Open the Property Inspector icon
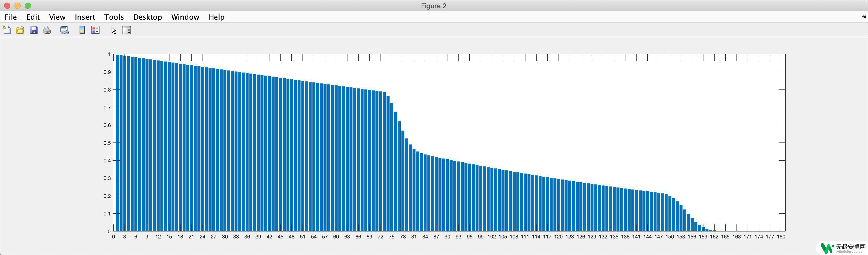Image resolution: width=868 pixels, height=255 pixels. pyautogui.click(x=126, y=30)
